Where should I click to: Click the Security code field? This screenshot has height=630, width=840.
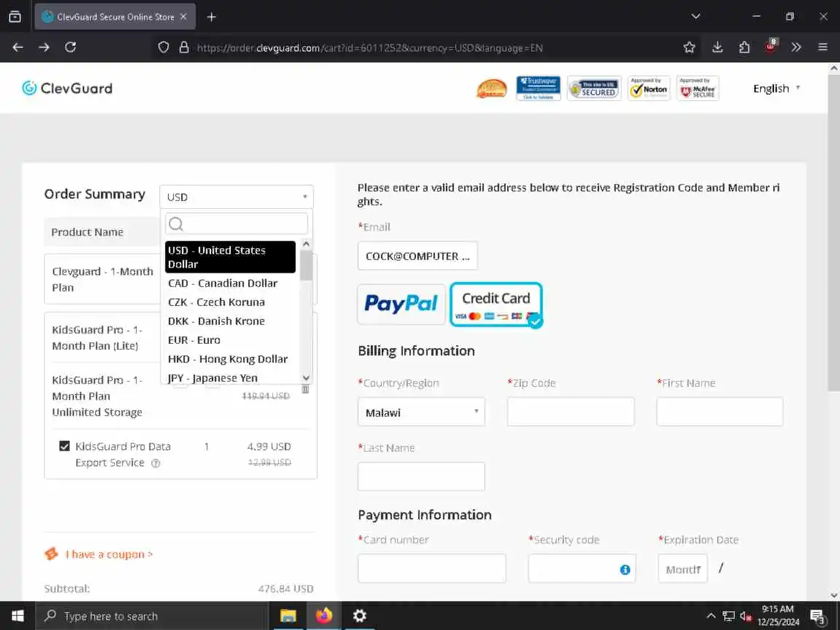pyautogui.click(x=582, y=569)
